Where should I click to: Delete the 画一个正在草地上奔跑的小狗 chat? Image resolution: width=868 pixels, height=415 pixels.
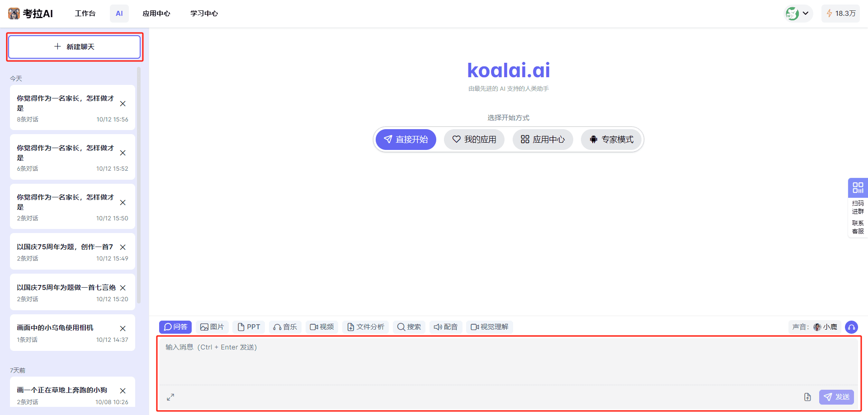123,391
